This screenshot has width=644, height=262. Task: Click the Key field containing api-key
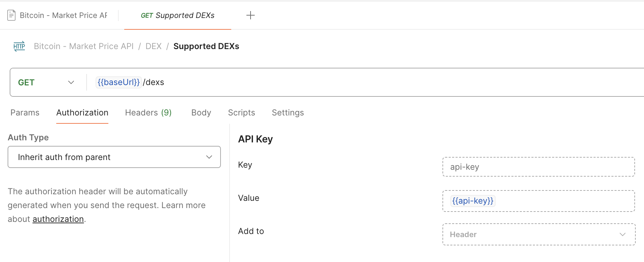(x=538, y=167)
